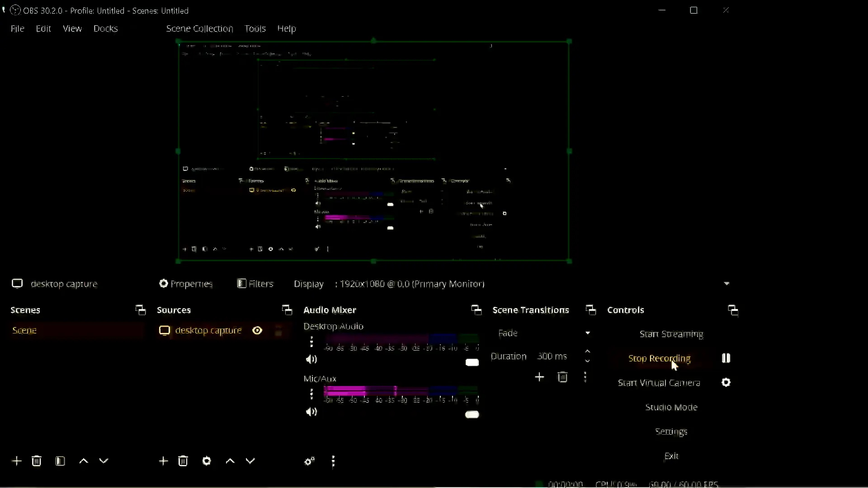
Task: Move source down arrow in Sources dock
Action: click(250, 461)
